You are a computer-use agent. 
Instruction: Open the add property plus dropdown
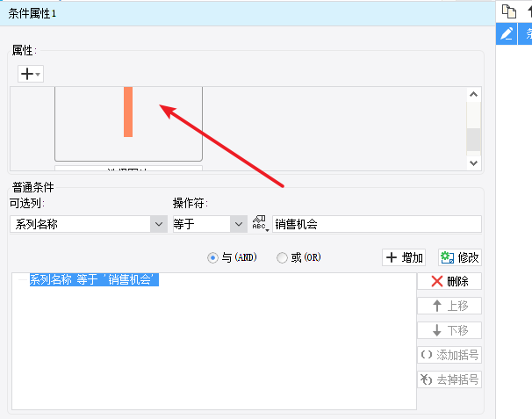(31, 74)
